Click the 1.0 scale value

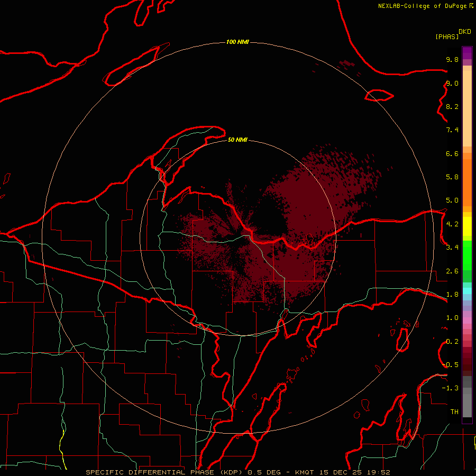452,318
